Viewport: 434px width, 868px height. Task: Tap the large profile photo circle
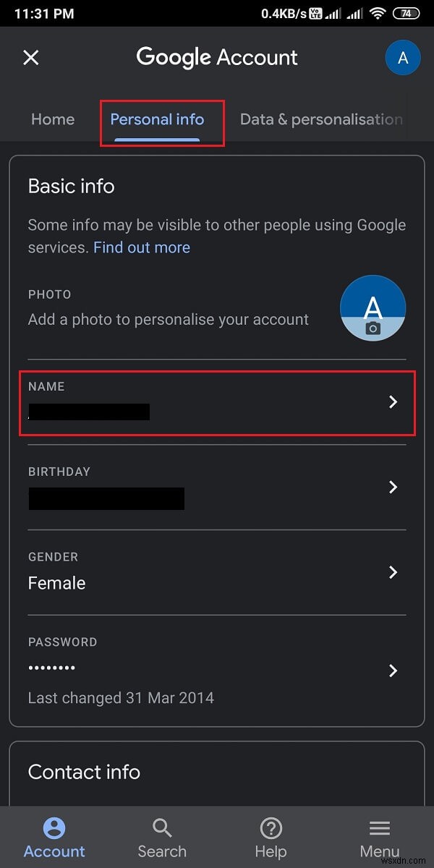373,307
